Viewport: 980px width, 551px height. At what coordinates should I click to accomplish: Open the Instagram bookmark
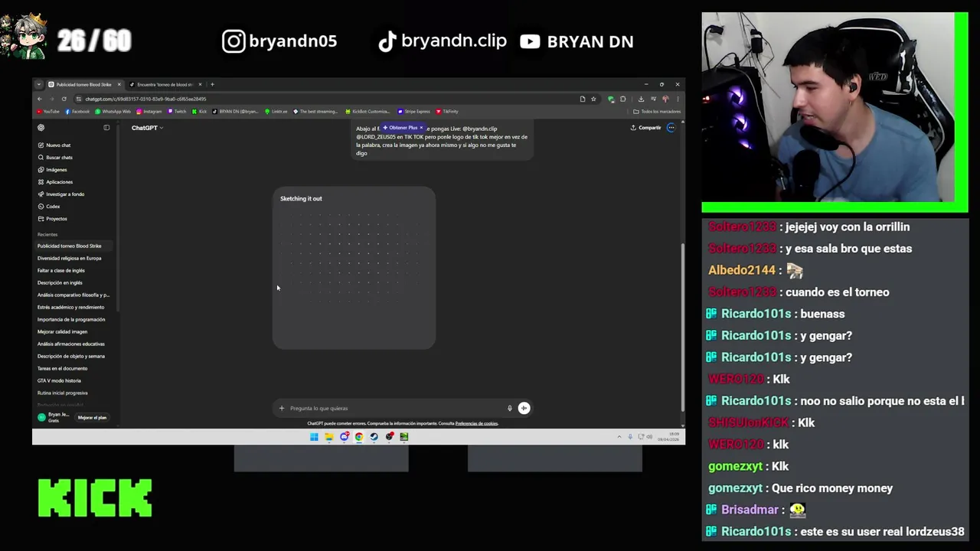(149, 112)
